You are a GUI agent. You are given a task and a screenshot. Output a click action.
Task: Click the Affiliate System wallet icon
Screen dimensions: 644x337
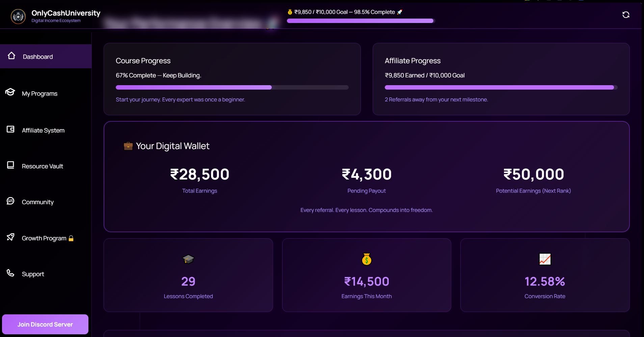[10, 129]
